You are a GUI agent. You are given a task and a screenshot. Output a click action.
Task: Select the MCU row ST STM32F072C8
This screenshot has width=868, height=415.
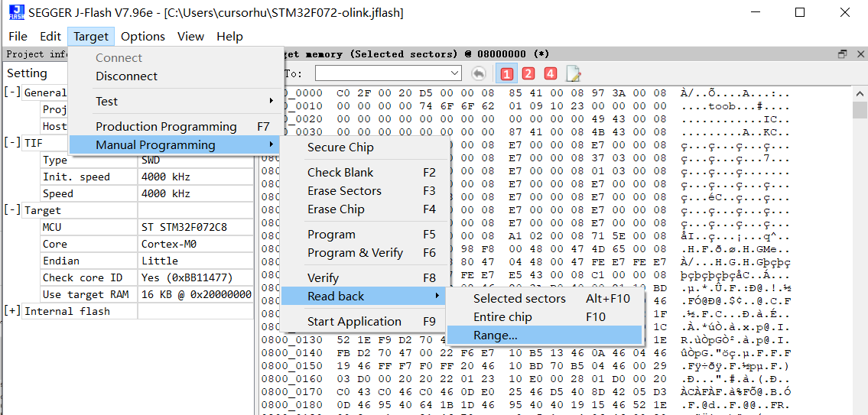(146, 228)
